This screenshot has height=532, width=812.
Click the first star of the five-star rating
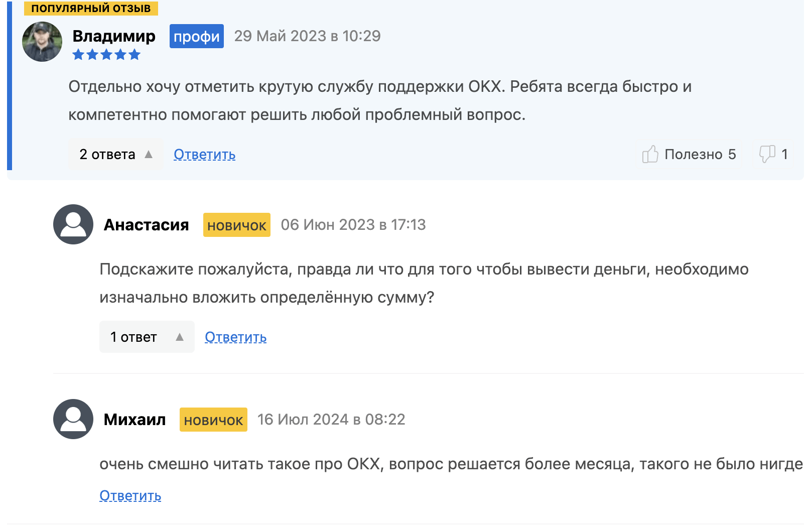(x=79, y=55)
